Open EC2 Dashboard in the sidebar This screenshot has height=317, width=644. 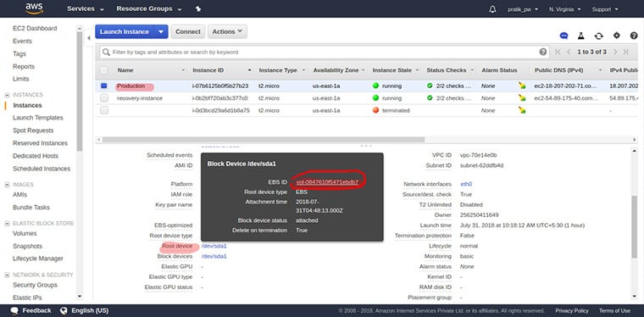click(x=35, y=28)
